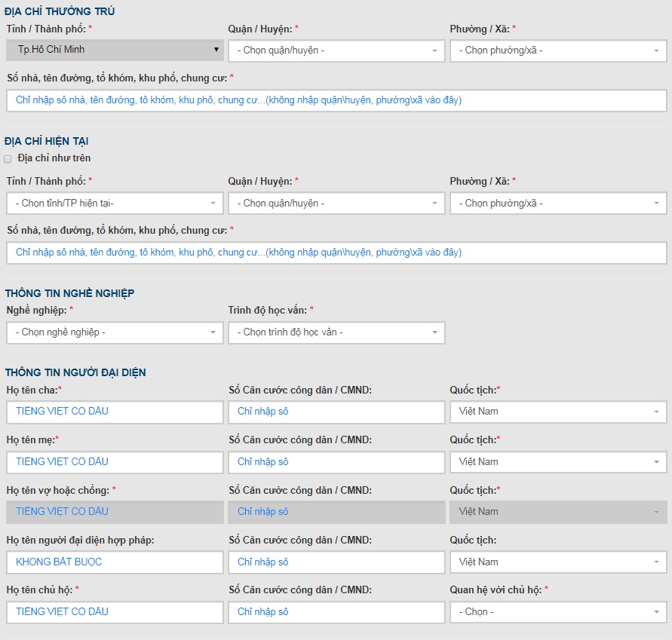The image size is (672, 640).
Task: Open legal representative's Quốc tịch dropdown
Action: click(x=558, y=562)
